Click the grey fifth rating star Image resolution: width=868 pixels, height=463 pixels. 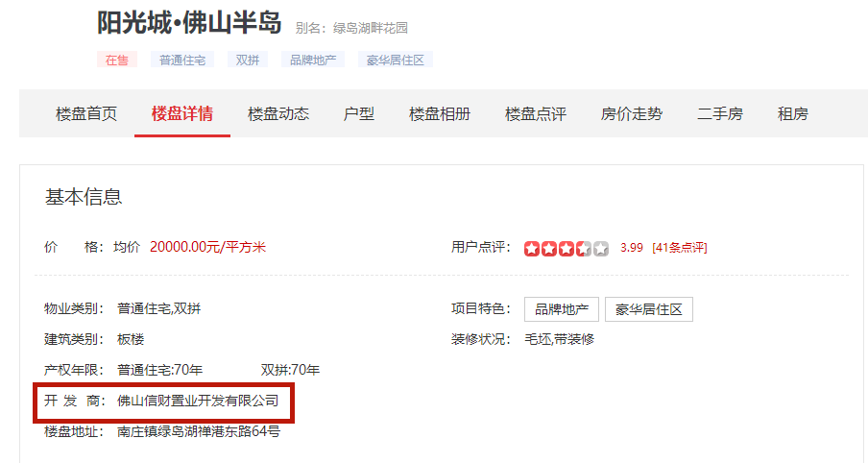click(601, 248)
